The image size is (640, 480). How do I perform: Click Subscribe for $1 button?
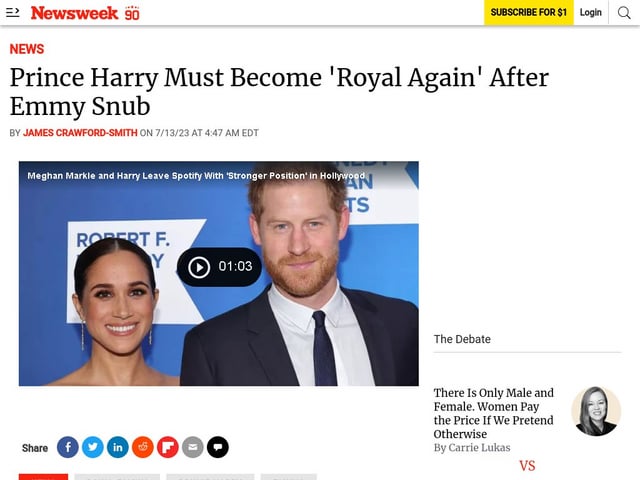(x=529, y=13)
